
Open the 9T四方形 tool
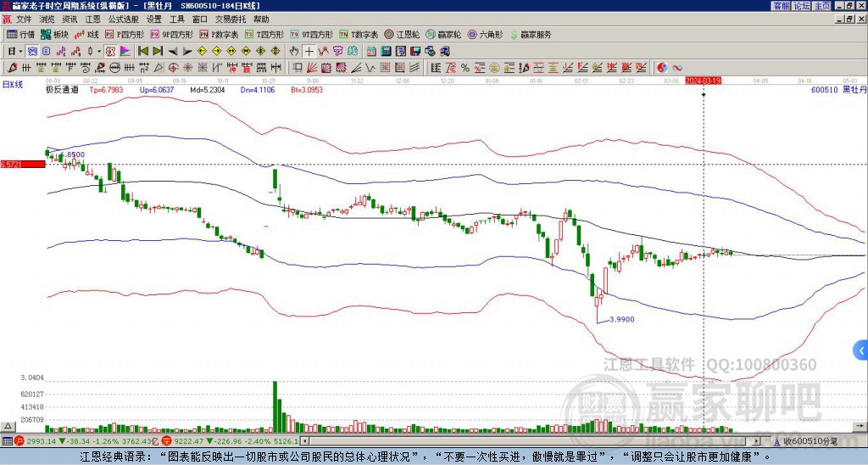tap(312, 34)
